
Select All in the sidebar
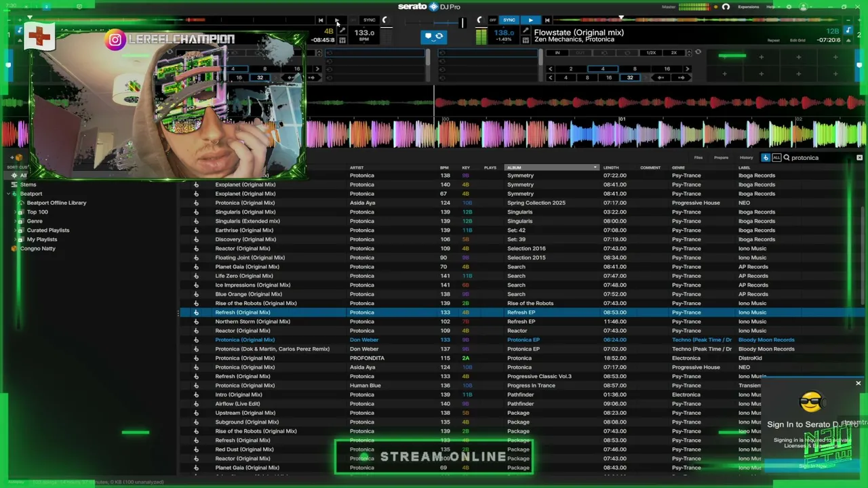[23, 176]
